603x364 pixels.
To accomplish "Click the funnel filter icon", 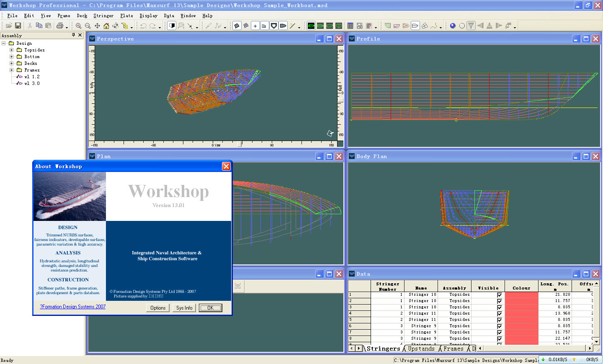I will [471, 26].
